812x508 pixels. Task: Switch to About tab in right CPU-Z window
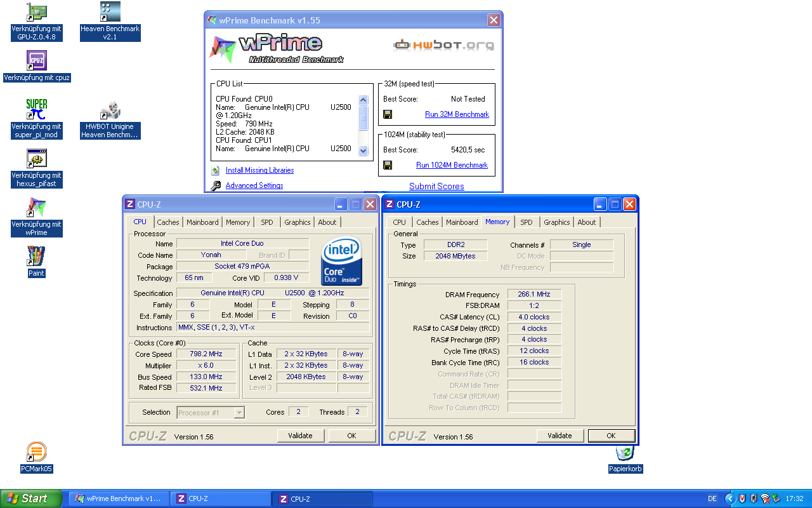(587, 222)
